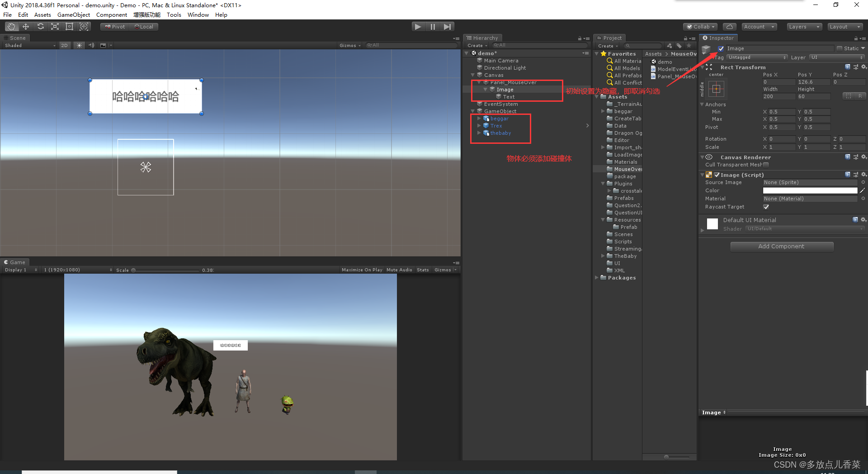Click the color eyedropper icon

(863, 190)
